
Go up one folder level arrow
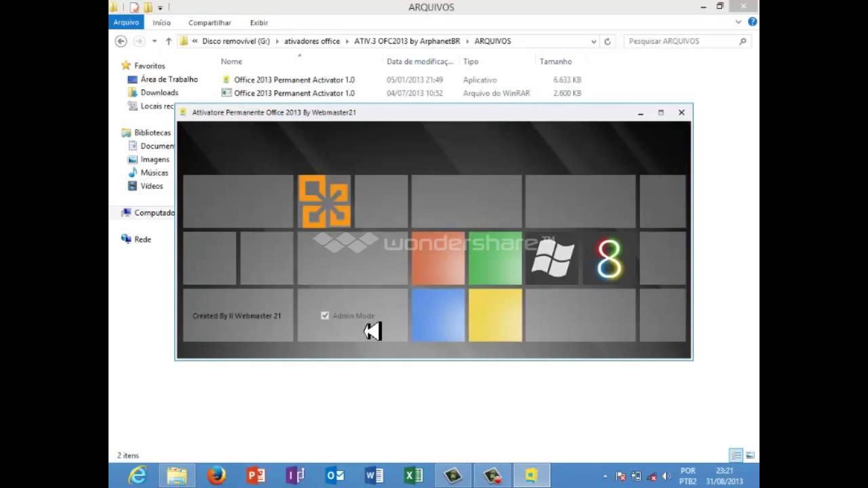[168, 41]
